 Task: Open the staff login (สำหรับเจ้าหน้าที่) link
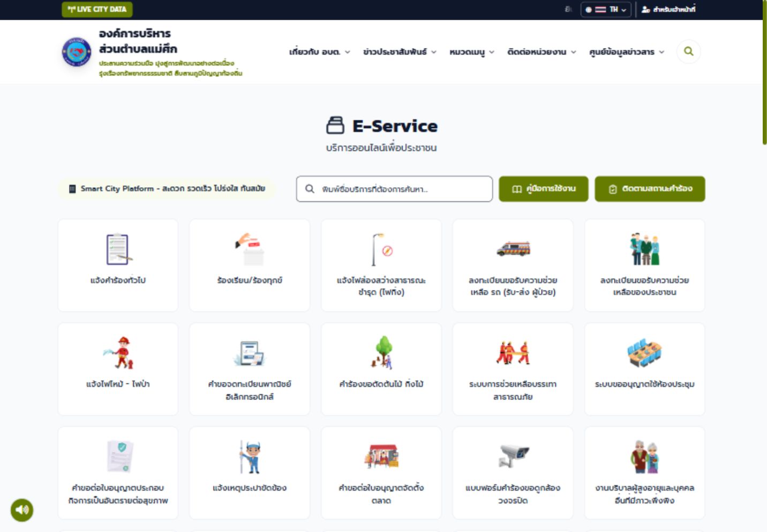(668, 10)
